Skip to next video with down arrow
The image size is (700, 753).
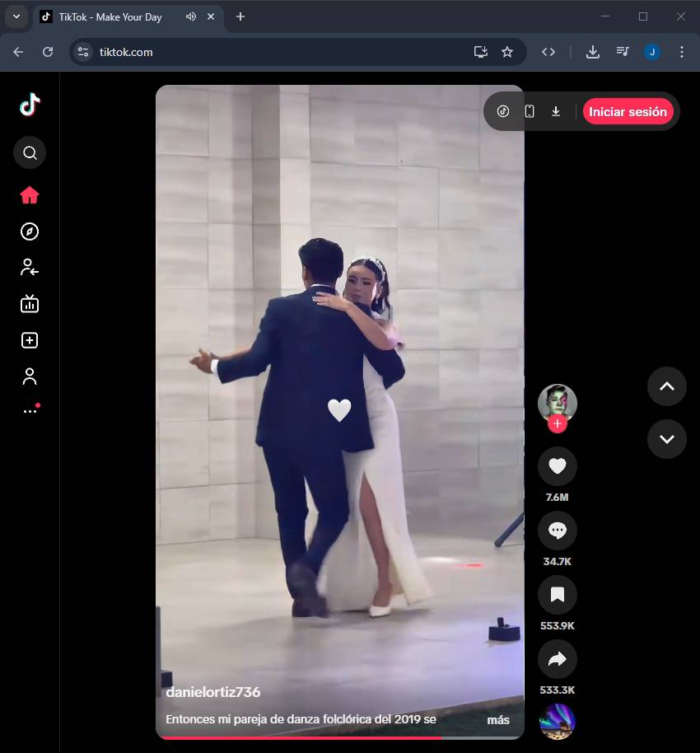667,438
